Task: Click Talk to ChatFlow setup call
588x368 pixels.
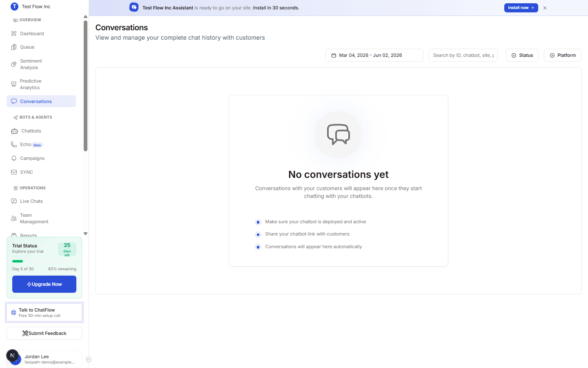Action: pyautogui.click(x=44, y=312)
